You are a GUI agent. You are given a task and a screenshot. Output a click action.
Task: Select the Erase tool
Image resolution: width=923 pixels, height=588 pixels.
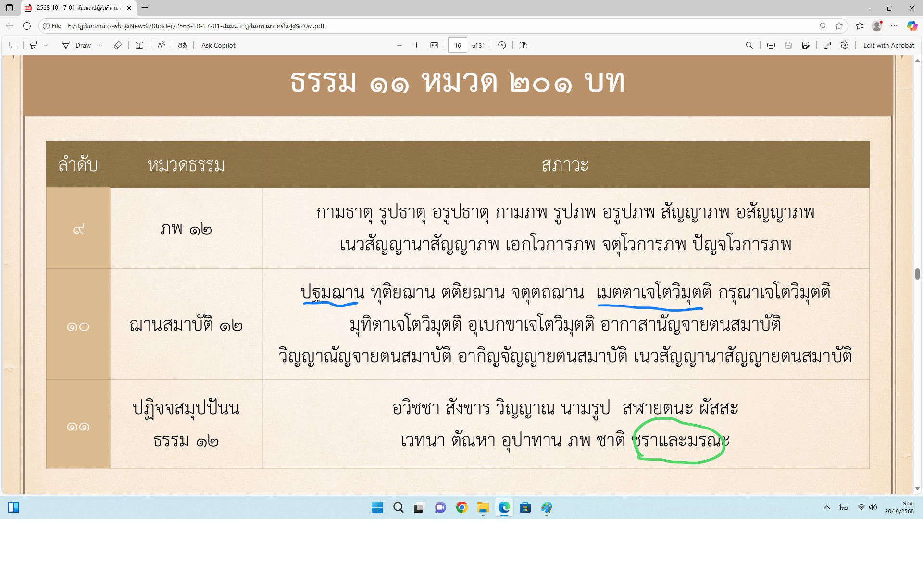click(x=118, y=45)
